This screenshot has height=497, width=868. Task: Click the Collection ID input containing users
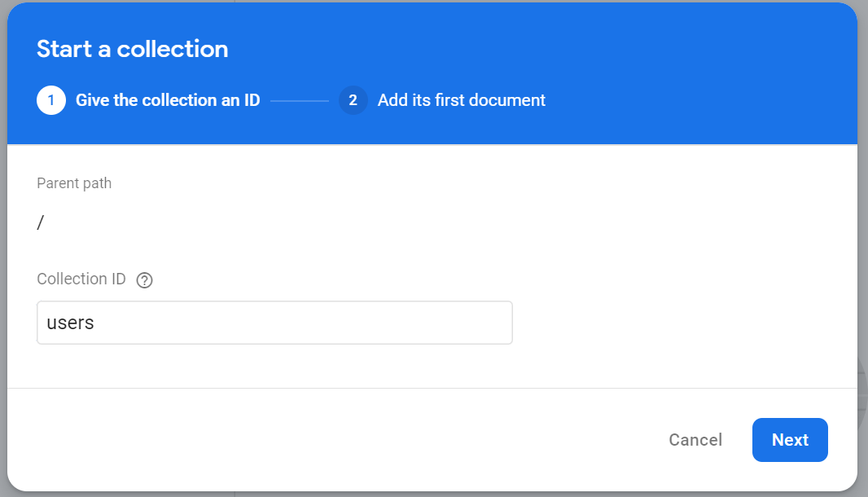pyautogui.click(x=274, y=323)
